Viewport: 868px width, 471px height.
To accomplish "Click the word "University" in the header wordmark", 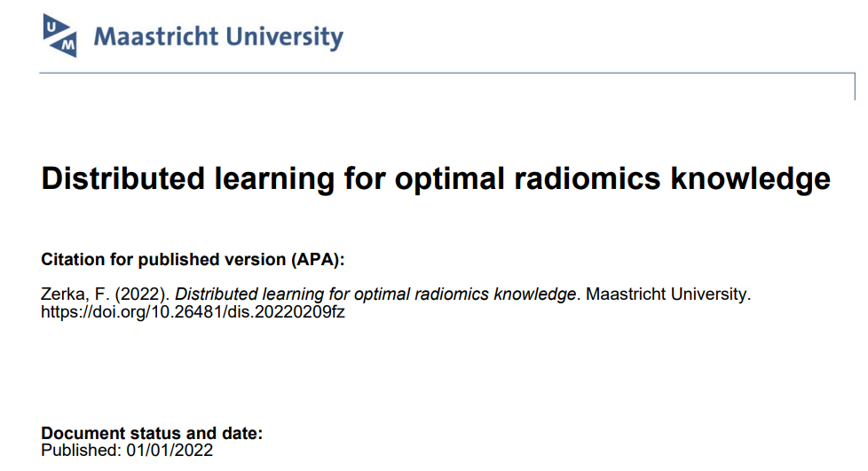I will click(284, 37).
